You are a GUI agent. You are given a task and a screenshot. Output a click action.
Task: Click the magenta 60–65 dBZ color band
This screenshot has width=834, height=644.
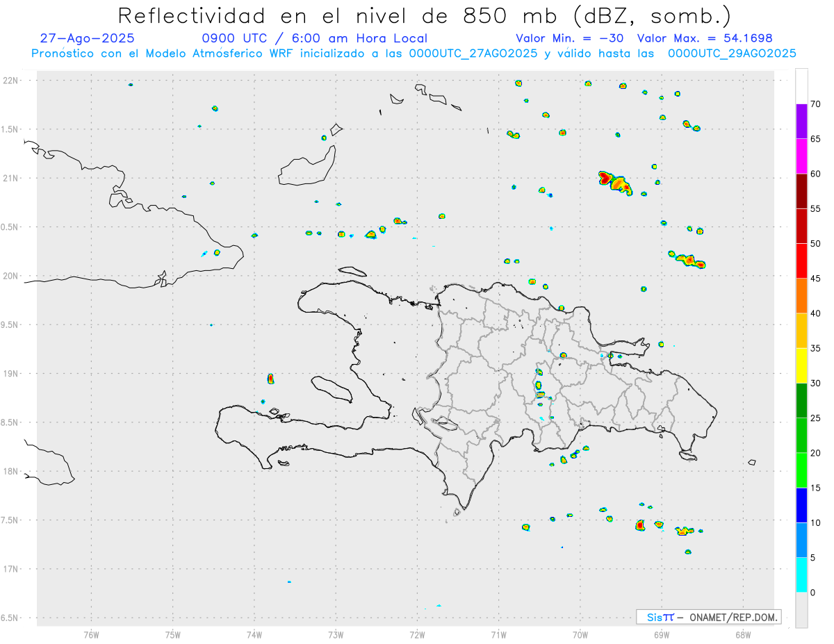(x=801, y=156)
